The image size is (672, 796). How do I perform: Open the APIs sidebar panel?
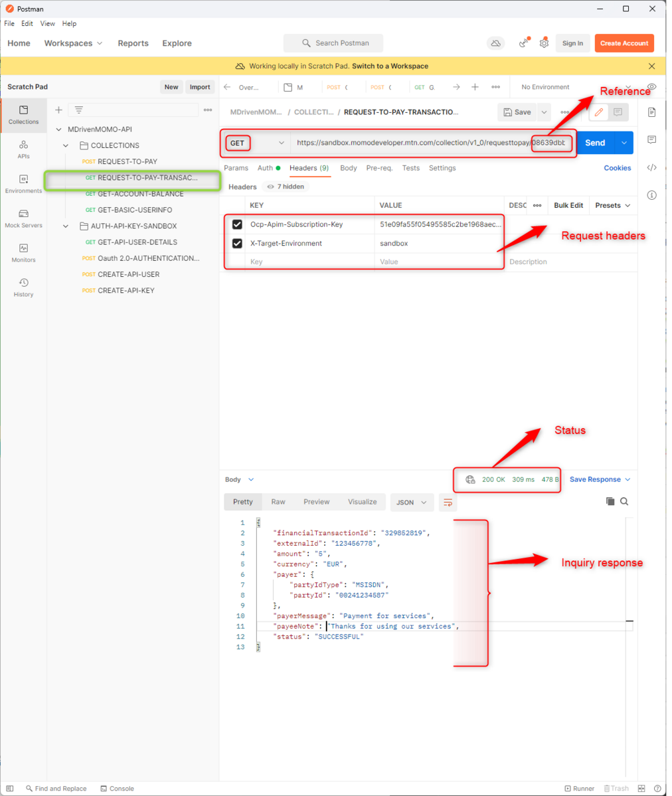point(23,149)
